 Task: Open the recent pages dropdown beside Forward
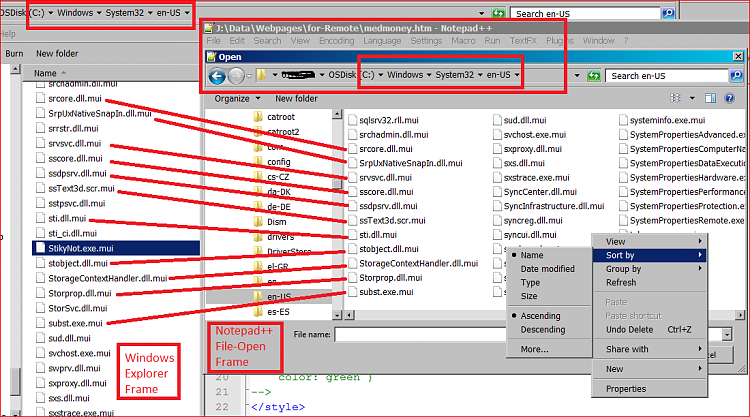click(x=249, y=76)
